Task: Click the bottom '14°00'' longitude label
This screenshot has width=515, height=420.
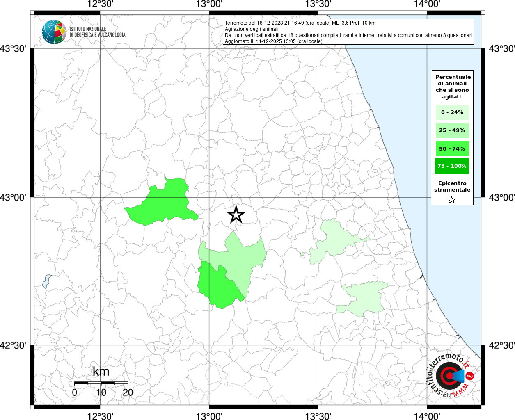Action: (x=427, y=416)
